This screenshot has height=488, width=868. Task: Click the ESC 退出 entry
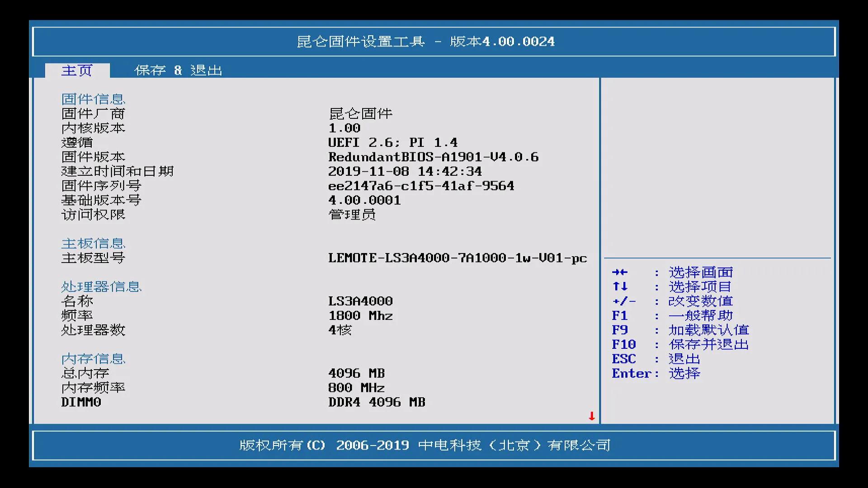pyautogui.click(x=656, y=359)
